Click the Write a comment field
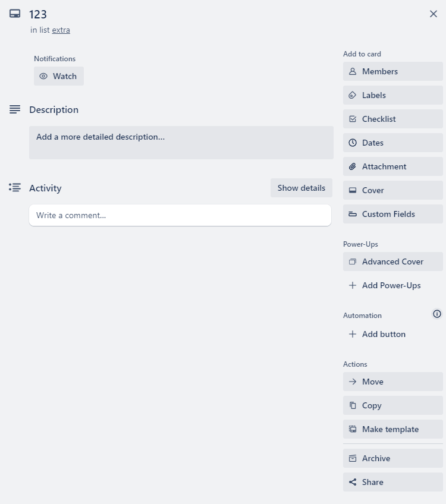Screen dimensions: 446x504 pyautogui.click(x=180, y=215)
